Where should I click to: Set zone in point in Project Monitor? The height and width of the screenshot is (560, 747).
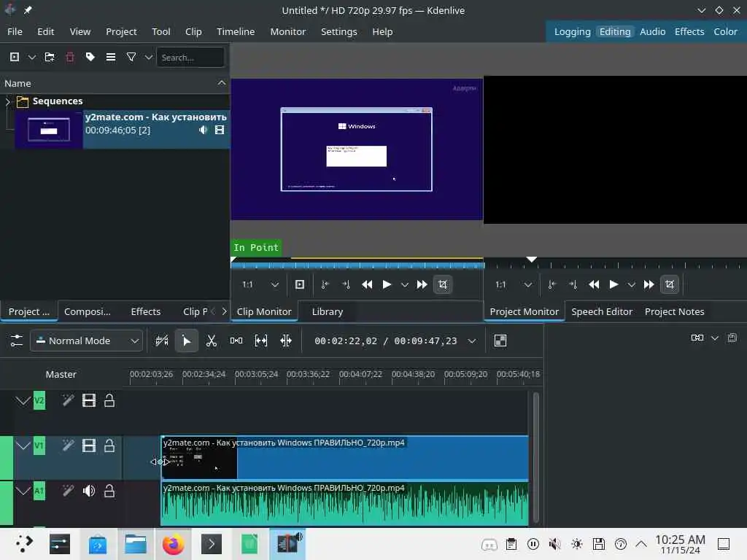552,285
